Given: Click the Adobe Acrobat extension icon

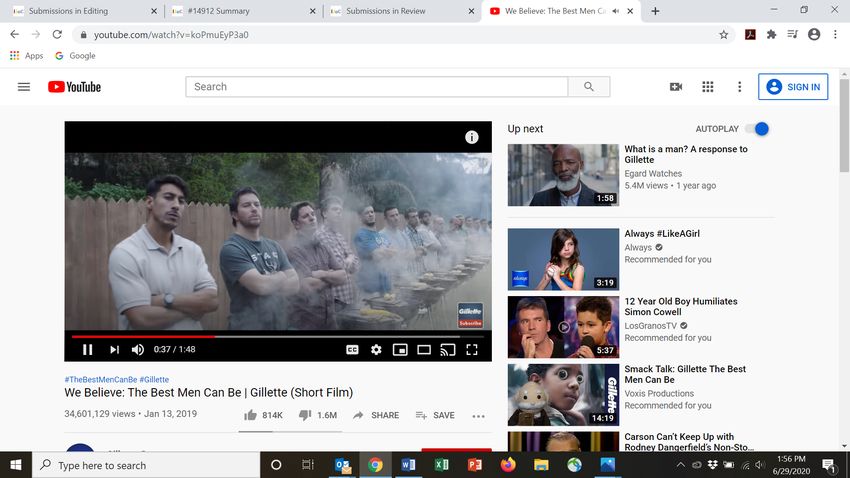Looking at the screenshot, I should (x=750, y=35).
